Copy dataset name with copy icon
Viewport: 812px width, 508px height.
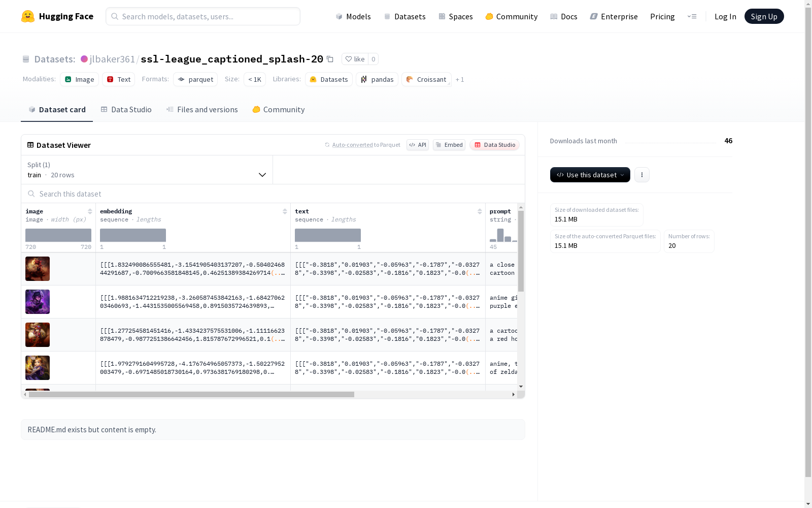click(x=330, y=59)
